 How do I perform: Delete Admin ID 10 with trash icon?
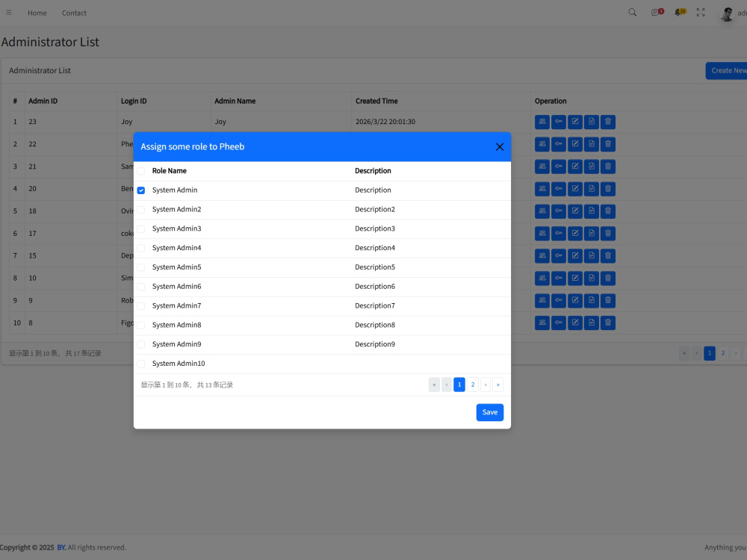click(608, 278)
